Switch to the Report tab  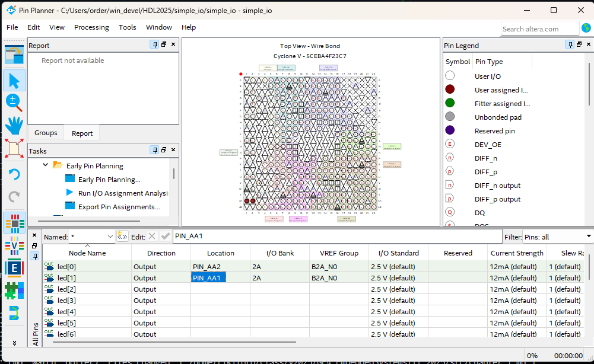pos(82,133)
